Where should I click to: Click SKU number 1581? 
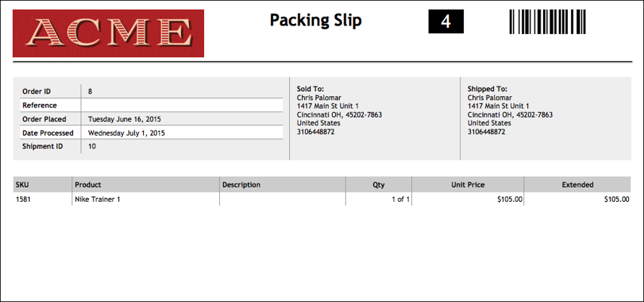(23, 200)
